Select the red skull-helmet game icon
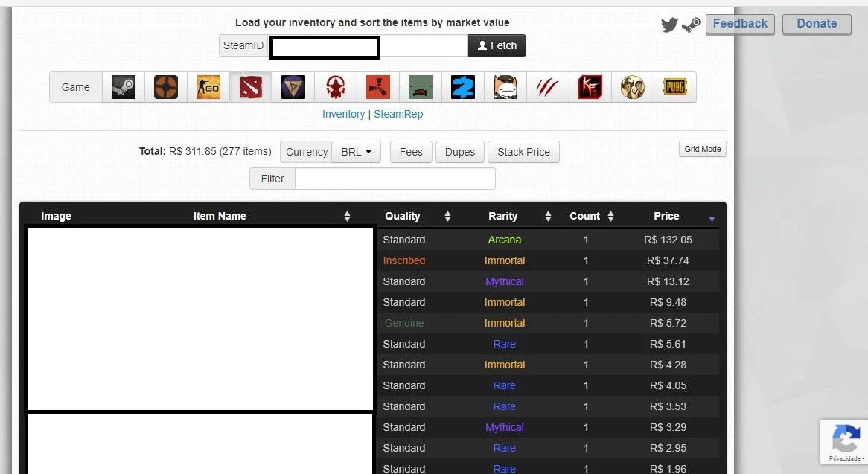Screen dimensions: 868x474 (x=336, y=87)
